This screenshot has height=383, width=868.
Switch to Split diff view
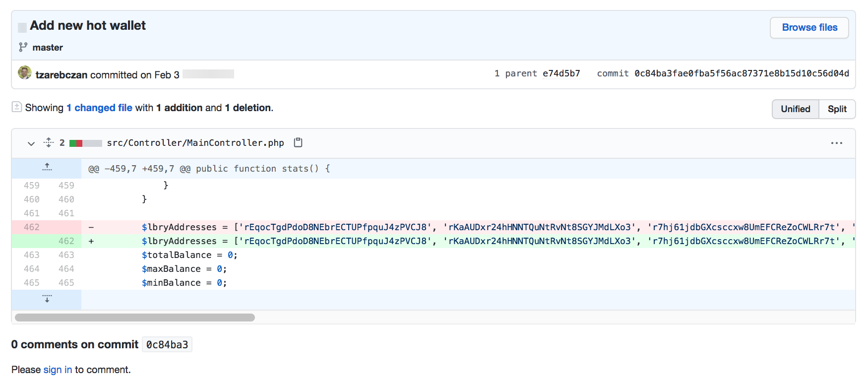[x=837, y=109]
